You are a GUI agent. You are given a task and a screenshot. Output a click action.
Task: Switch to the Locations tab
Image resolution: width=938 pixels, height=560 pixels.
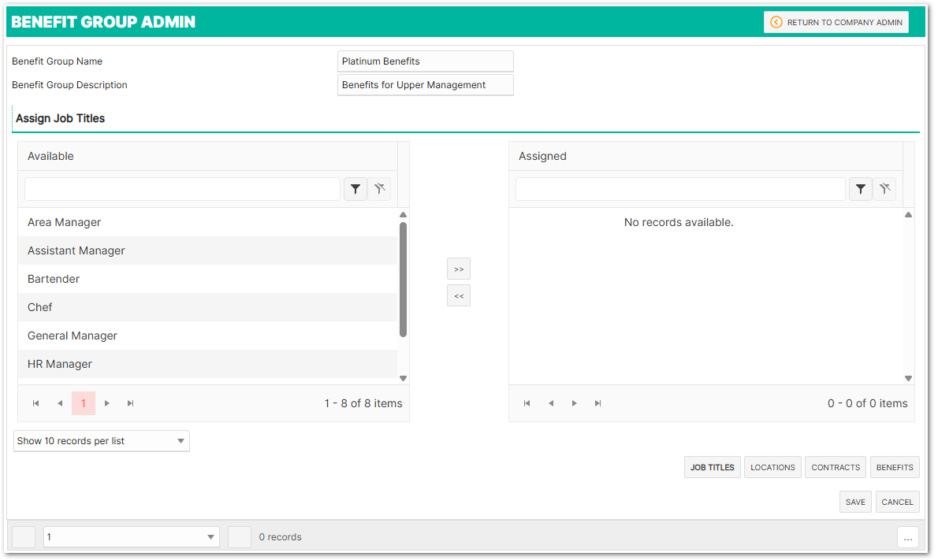(x=772, y=467)
